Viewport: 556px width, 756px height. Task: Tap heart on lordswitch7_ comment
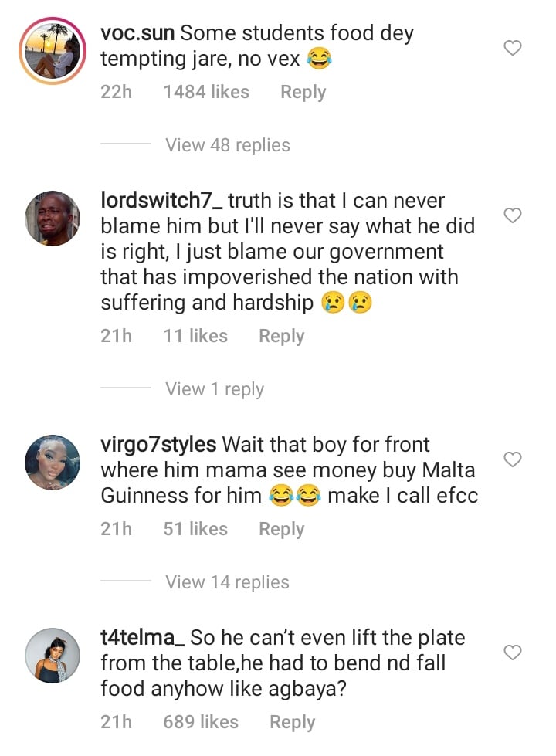coord(512,215)
